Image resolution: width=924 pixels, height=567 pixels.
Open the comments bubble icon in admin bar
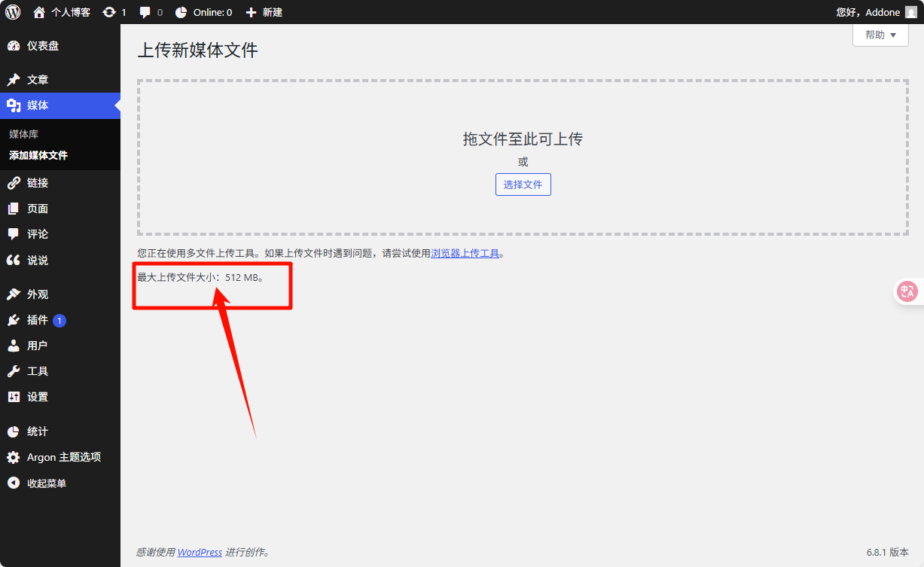tap(145, 12)
